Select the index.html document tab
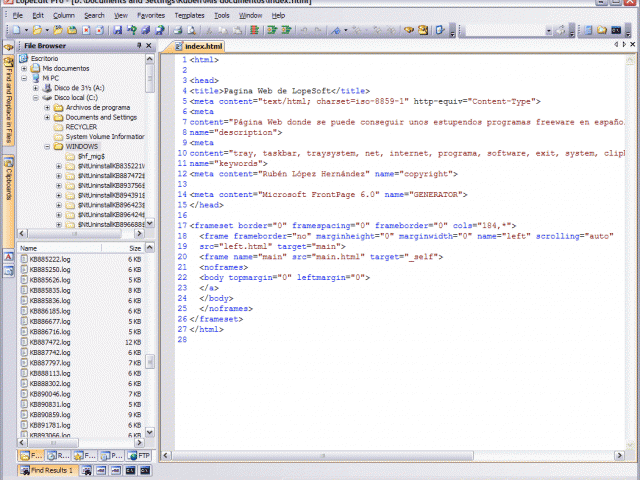This screenshot has width=640, height=480. tap(199, 46)
